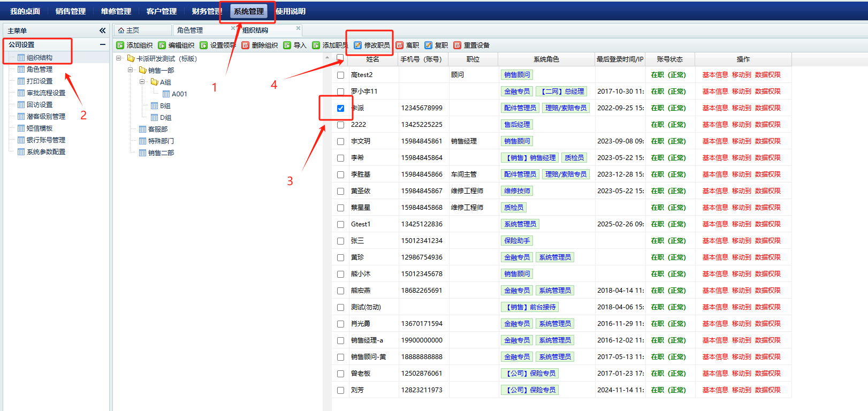Click the 修改职员 edit icon
Screen dimensions: 868x411
coord(358,45)
